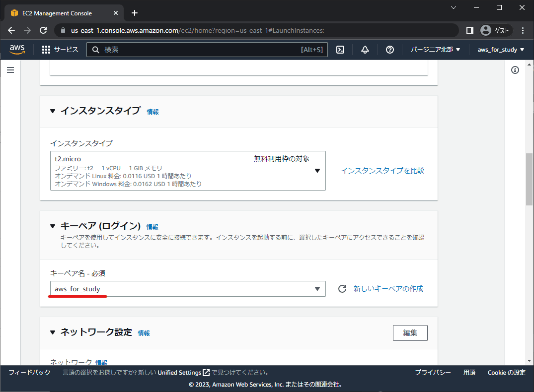
Task: Open the external link icon beside Unified Settings
Action: pos(206,373)
